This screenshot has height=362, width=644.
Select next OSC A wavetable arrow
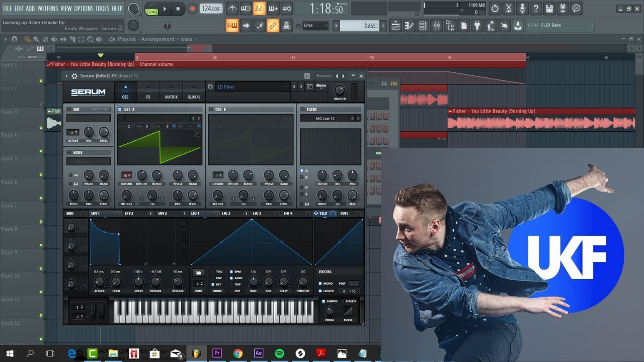pos(199,118)
